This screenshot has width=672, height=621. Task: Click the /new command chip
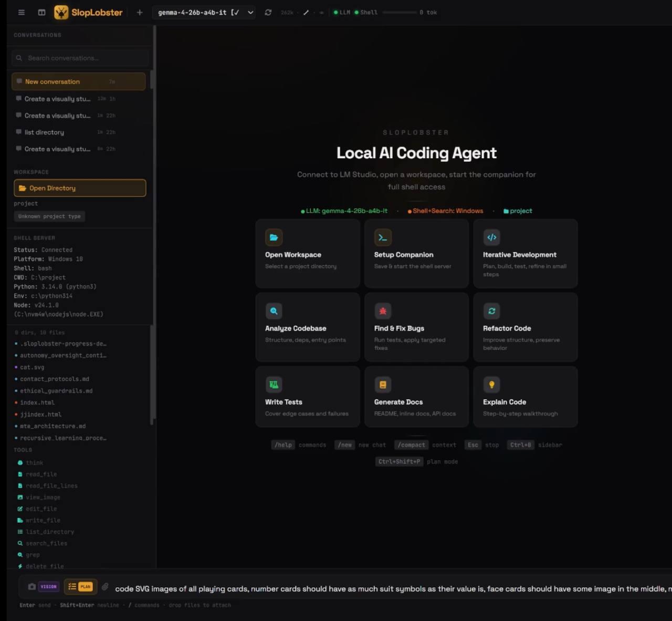point(345,445)
